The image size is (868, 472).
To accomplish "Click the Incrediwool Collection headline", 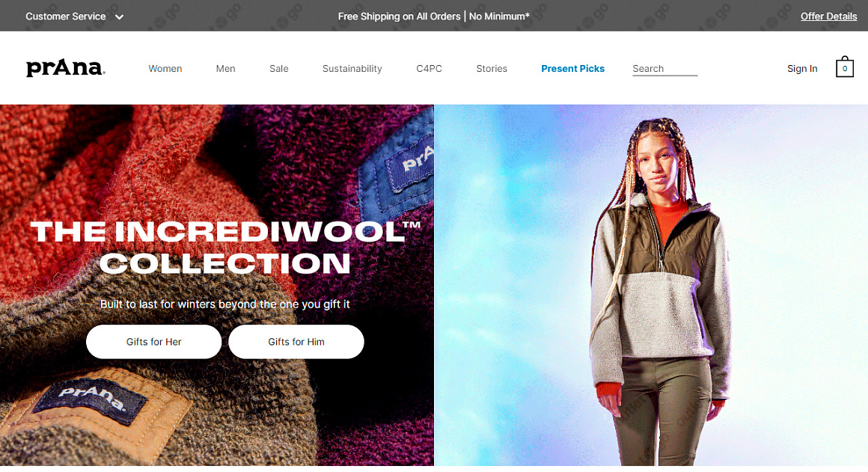I will click(x=225, y=248).
